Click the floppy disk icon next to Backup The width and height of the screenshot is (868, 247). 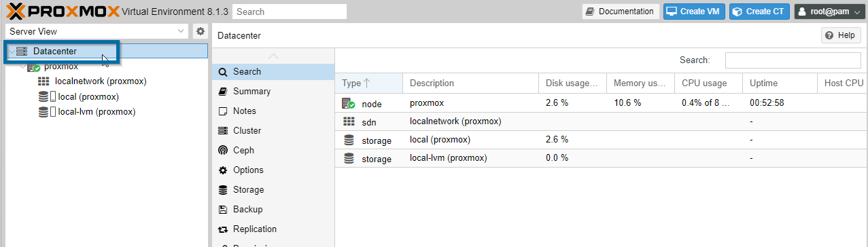click(222, 209)
